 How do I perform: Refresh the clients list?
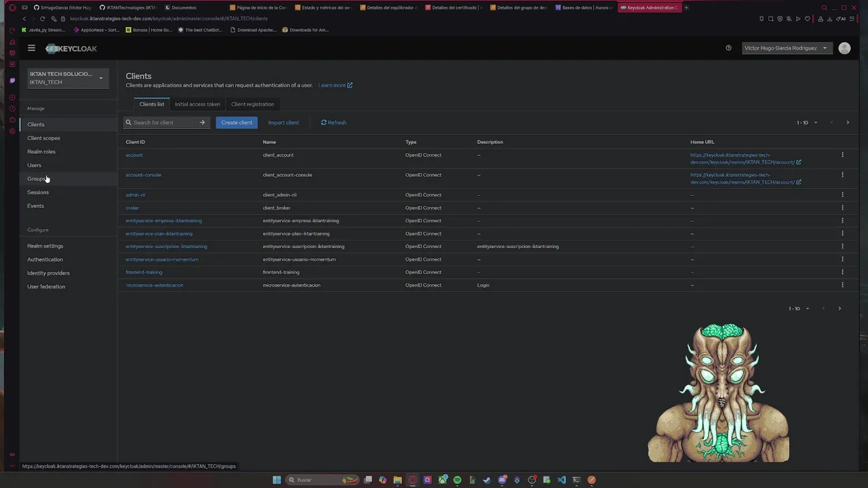pyautogui.click(x=334, y=123)
